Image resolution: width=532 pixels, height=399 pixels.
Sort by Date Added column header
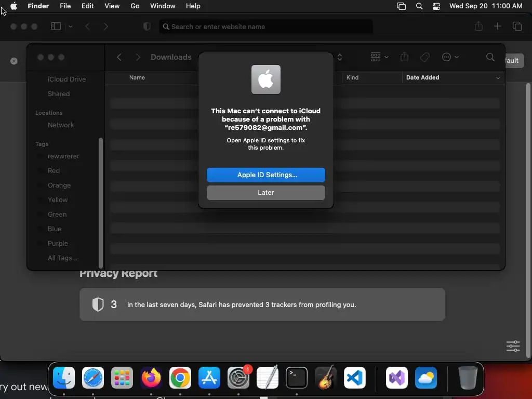(423, 77)
